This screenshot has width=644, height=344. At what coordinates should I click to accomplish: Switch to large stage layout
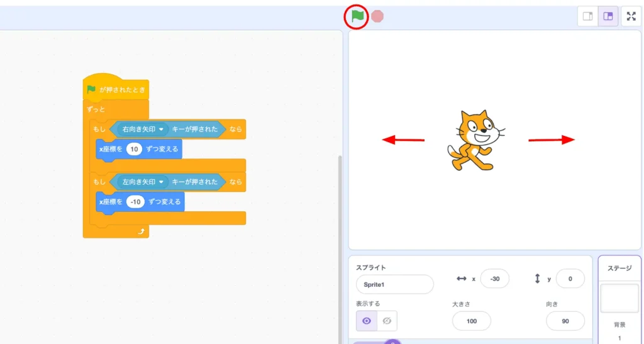tap(608, 16)
